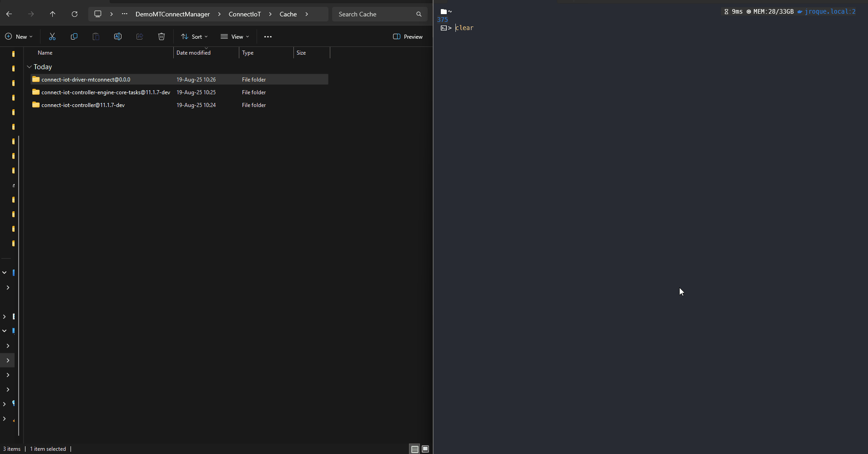
Task: Expand the chevron after the This PC icon
Action: coord(111,14)
